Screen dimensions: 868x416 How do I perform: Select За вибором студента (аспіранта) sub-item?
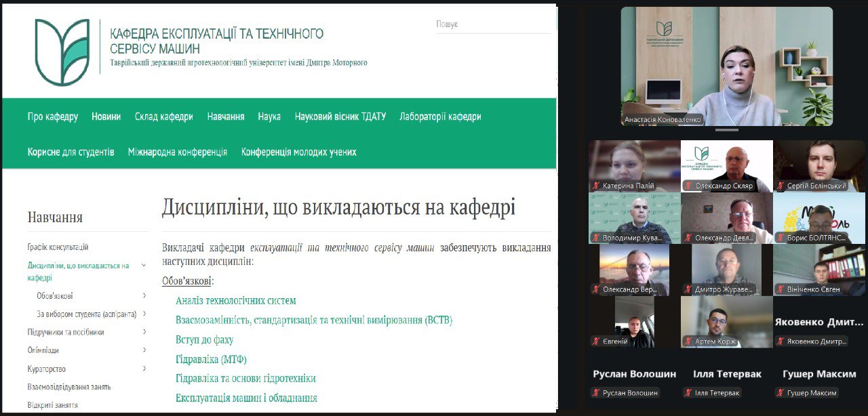(87, 314)
